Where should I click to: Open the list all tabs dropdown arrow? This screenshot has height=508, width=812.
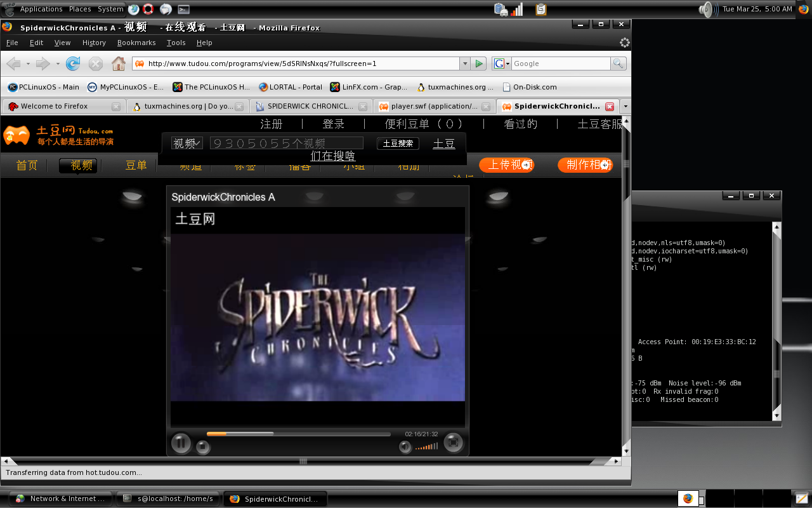(x=625, y=106)
